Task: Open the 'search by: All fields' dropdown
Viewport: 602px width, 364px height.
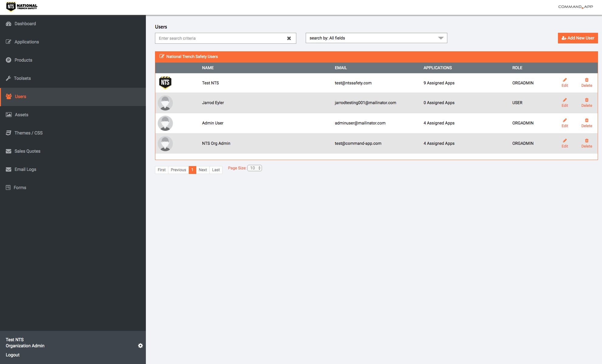Action: (x=376, y=38)
